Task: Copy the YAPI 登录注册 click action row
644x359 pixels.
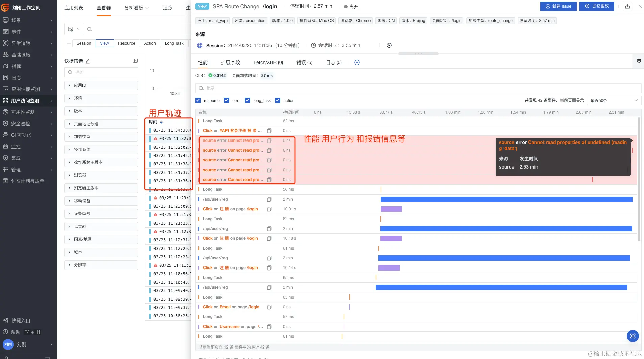Action: point(269,131)
